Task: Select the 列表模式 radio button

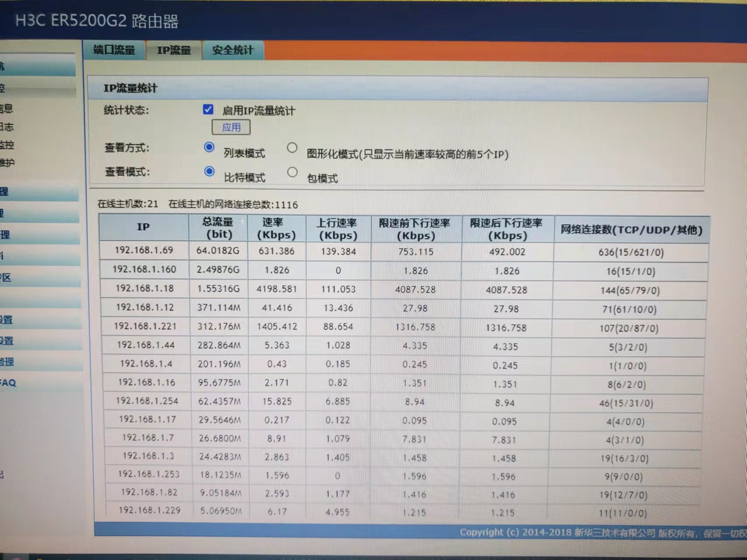Action: pos(209,147)
